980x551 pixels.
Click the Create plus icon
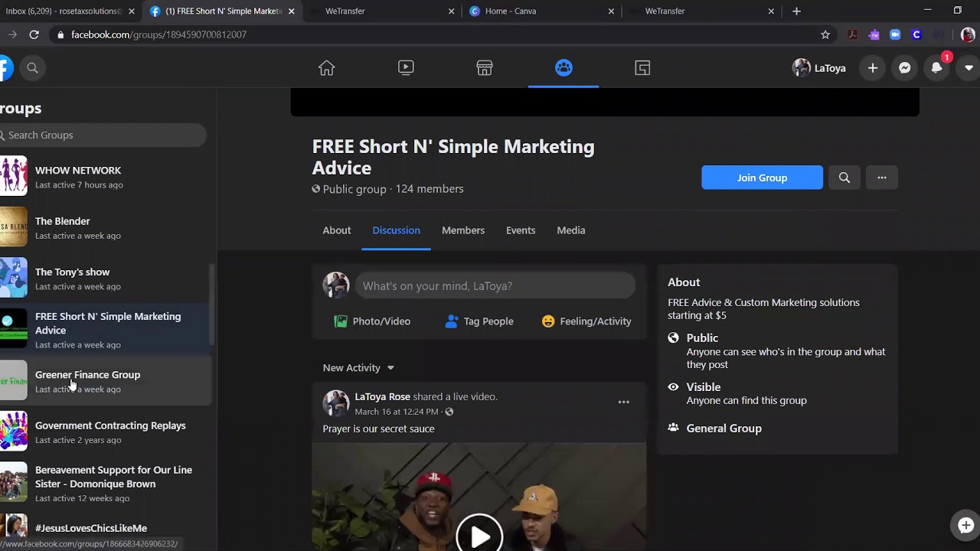pos(873,68)
